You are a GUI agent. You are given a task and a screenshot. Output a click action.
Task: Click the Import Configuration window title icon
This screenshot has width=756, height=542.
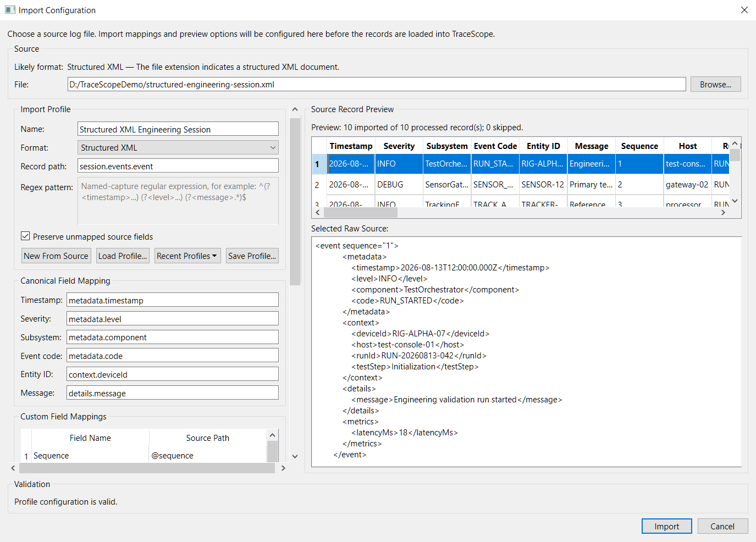pyautogui.click(x=10, y=10)
